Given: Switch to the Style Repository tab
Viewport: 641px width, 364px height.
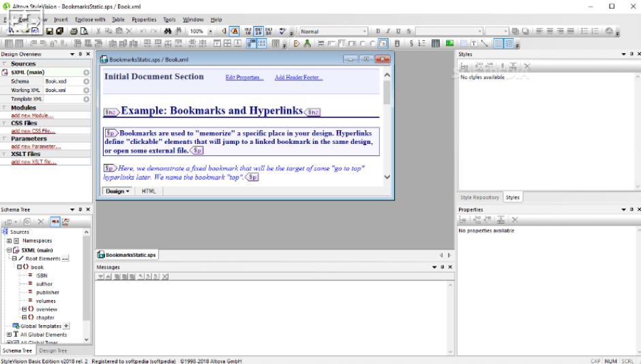Looking at the screenshot, I should point(479,197).
